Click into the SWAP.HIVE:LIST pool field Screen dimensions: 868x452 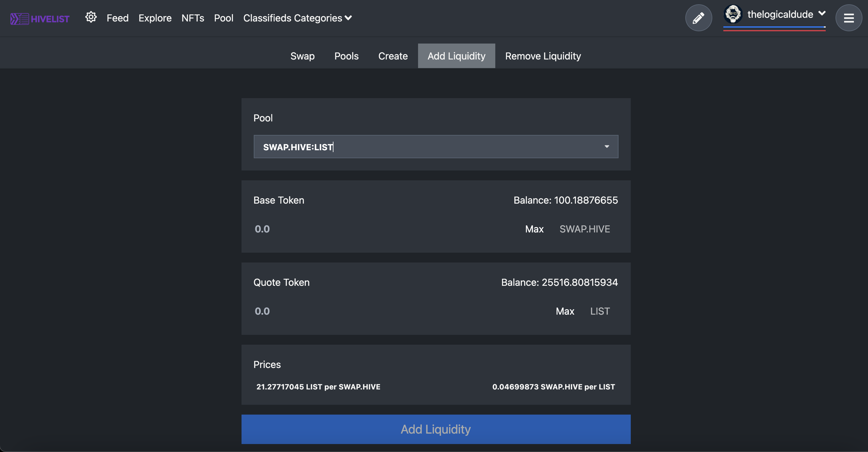coord(436,147)
